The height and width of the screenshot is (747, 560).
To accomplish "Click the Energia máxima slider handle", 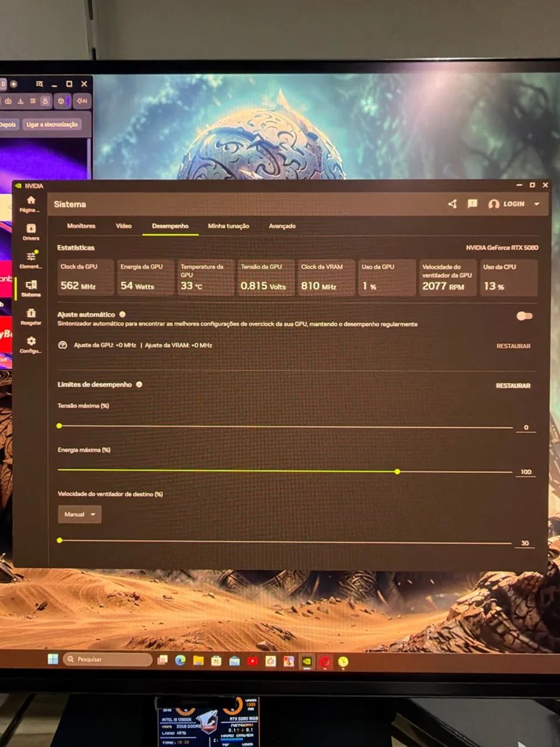I will click(x=397, y=471).
